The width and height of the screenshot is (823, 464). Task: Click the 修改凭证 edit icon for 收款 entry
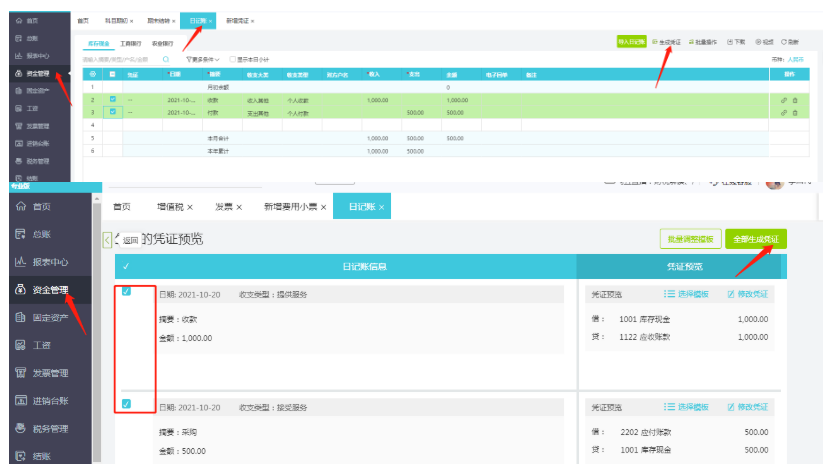pyautogui.click(x=751, y=293)
